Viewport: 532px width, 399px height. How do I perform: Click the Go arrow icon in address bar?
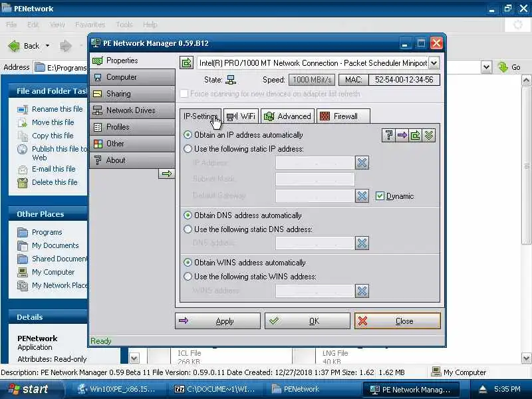click(x=503, y=67)
